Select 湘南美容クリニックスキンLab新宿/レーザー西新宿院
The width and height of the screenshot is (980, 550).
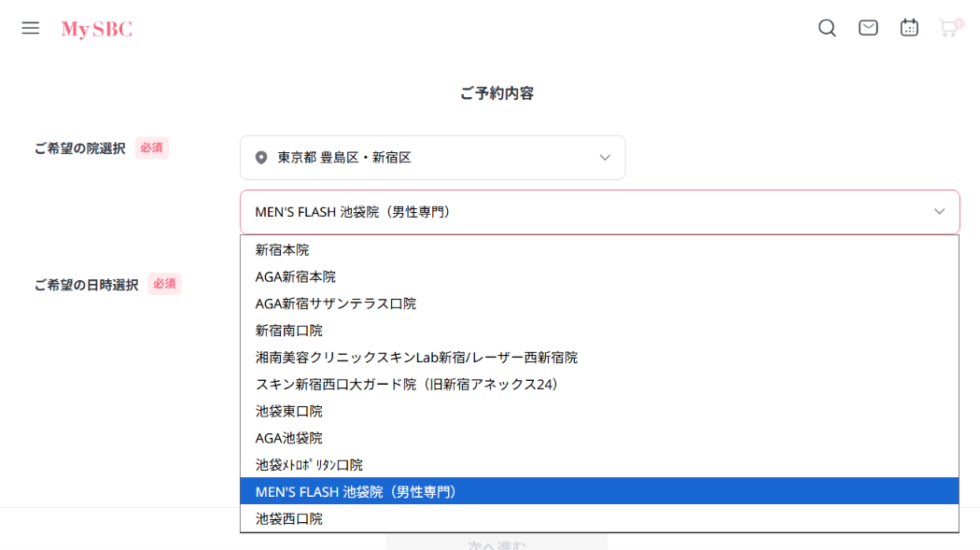(599, 358)
